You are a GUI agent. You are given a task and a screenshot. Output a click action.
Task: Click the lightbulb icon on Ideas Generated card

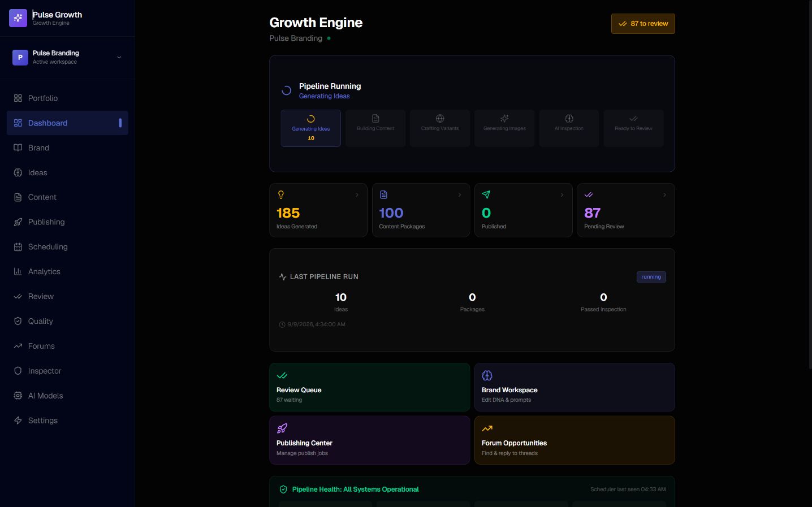pos(281,195)
